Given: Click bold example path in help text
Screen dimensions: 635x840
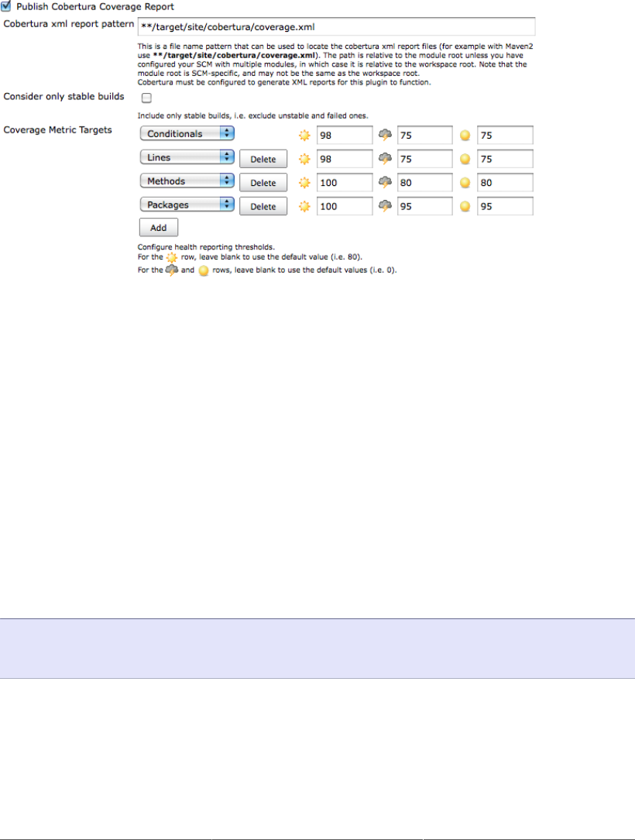Looking at the screenshot, I should point(234,55).
